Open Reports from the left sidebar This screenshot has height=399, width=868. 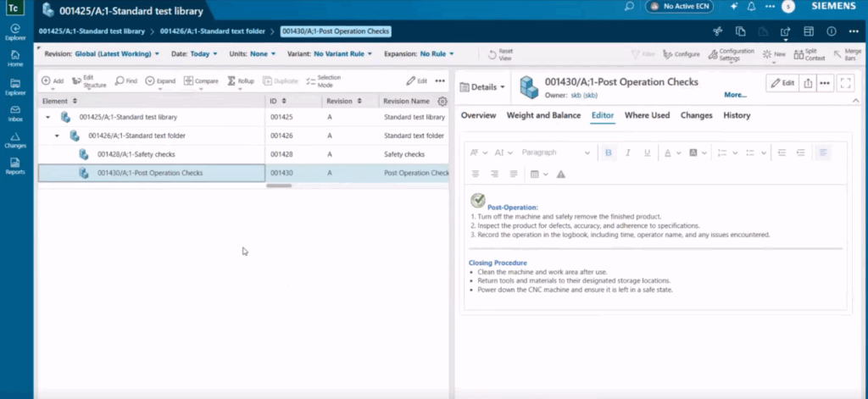(x=16, y=164)
